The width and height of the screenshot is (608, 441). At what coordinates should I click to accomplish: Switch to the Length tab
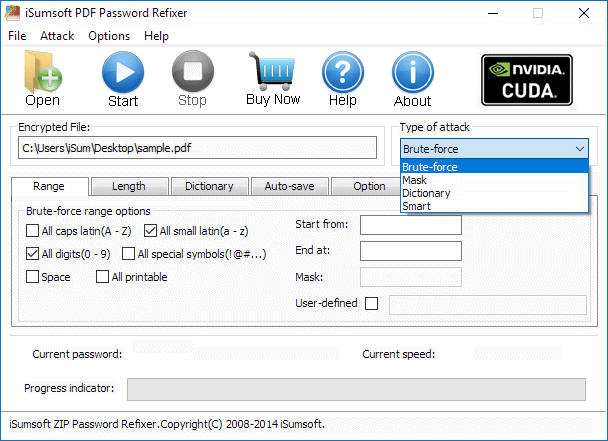coord(130,187)
